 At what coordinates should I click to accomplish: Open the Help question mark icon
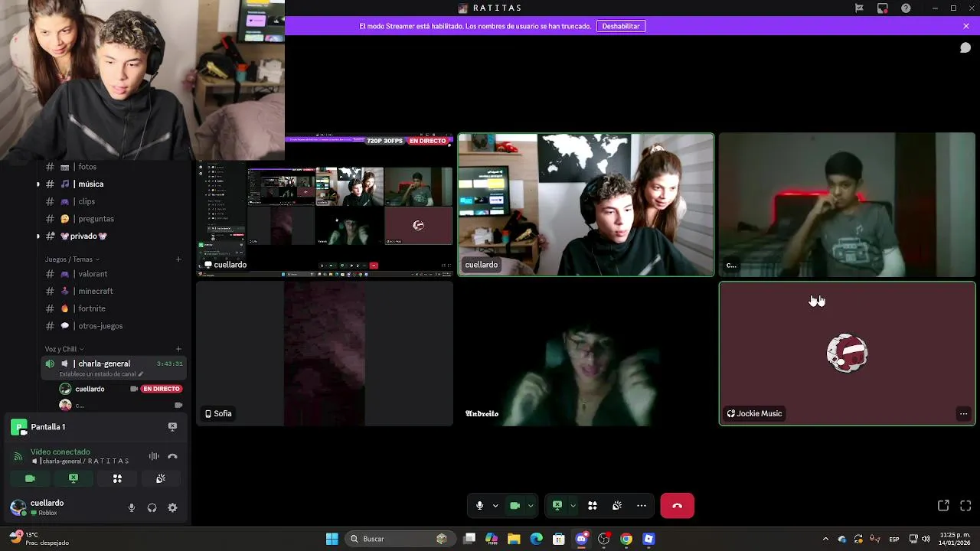pyautogui.click(x=906, y=8)
